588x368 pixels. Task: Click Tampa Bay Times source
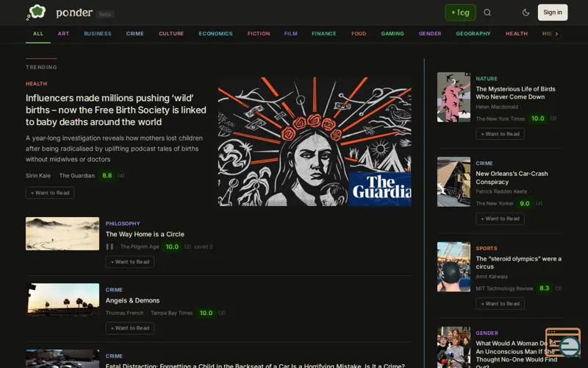tap(171, 313)
